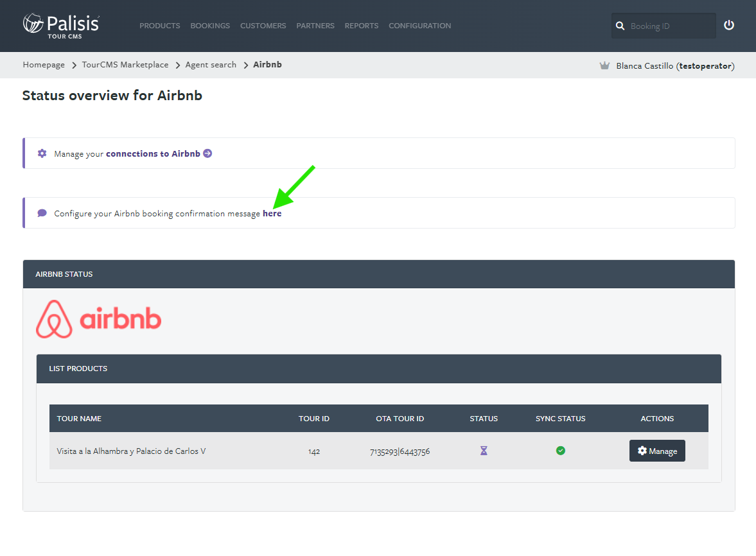Open the PARTNERS menu
Viewport: 756px width, 556px height.
pos(315,26)
